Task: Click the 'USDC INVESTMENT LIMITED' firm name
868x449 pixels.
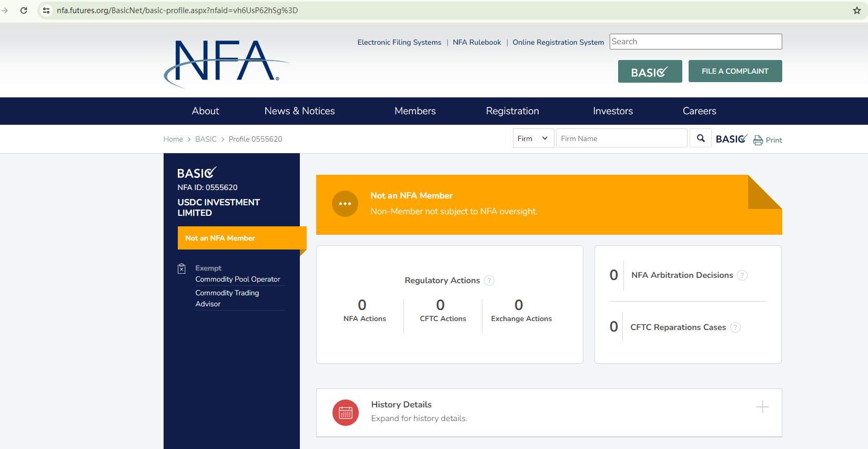Action: click(219, 207)
